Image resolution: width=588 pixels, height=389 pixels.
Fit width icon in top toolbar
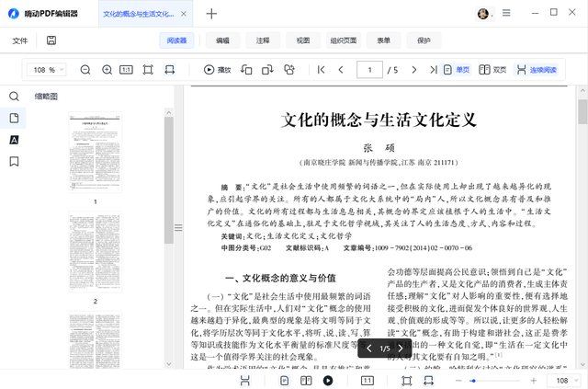pyautogui.click(x=169, y=70)
